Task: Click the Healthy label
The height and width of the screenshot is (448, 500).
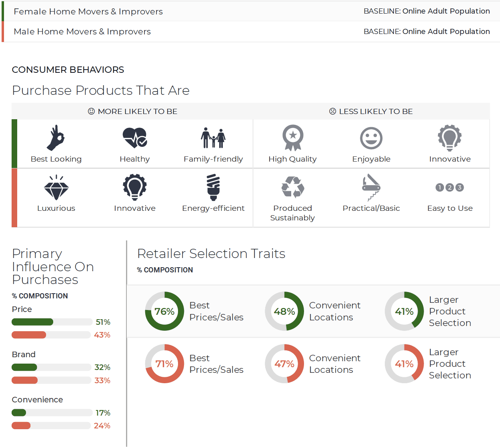Action: (x=135, y=159)
